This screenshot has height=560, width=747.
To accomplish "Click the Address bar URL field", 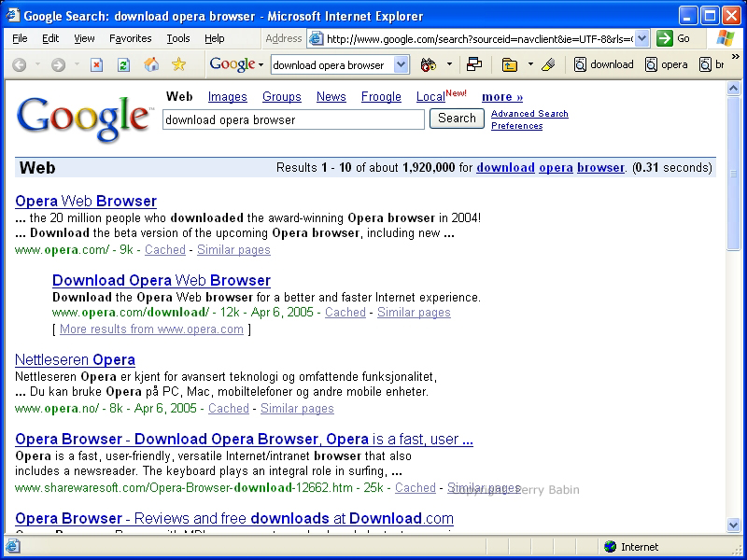I will click(479, 39).
